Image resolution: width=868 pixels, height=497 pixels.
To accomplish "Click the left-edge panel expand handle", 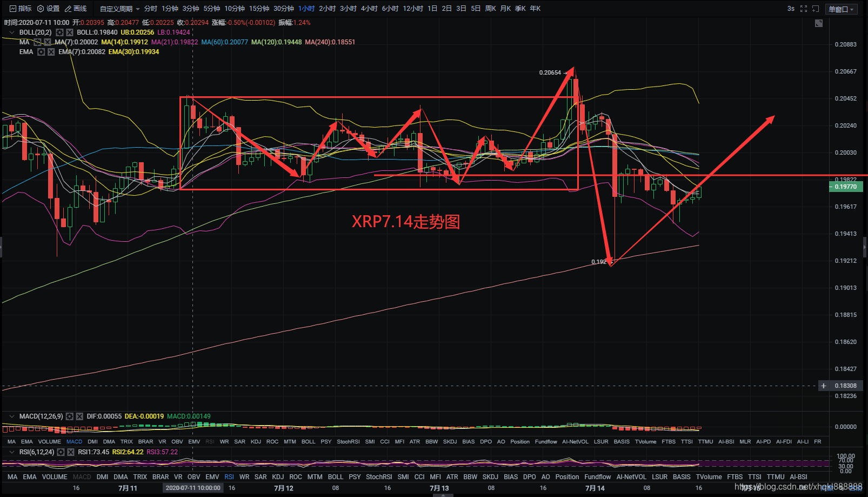I will (1, 247).
